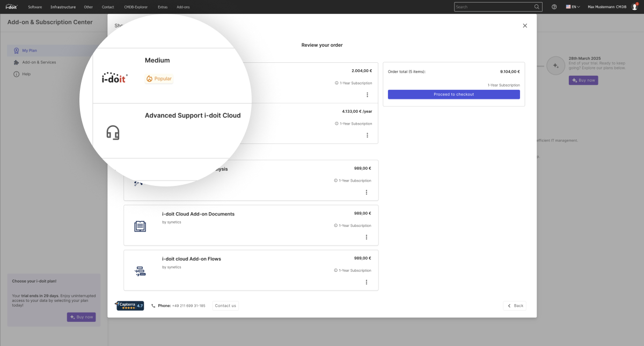The image size is (644, 346).
Task: Open the three-dot menu for Add-on Documents
Action: [367, 237]
